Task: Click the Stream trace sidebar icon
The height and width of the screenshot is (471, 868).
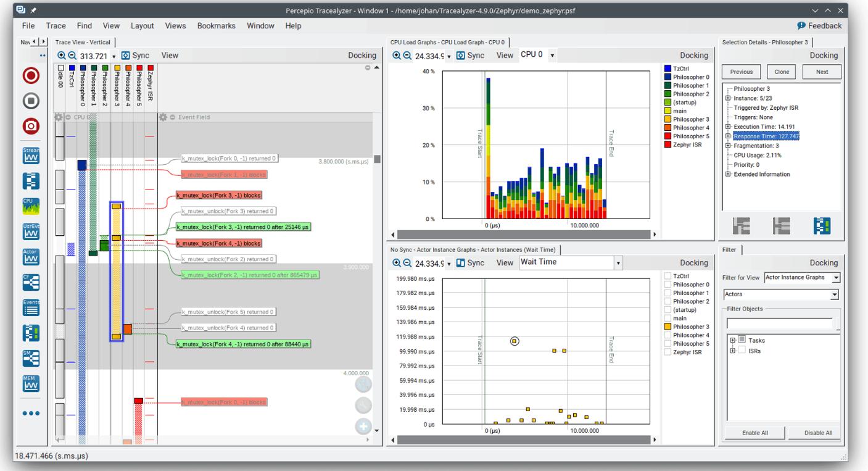Action: click(31, 154)
